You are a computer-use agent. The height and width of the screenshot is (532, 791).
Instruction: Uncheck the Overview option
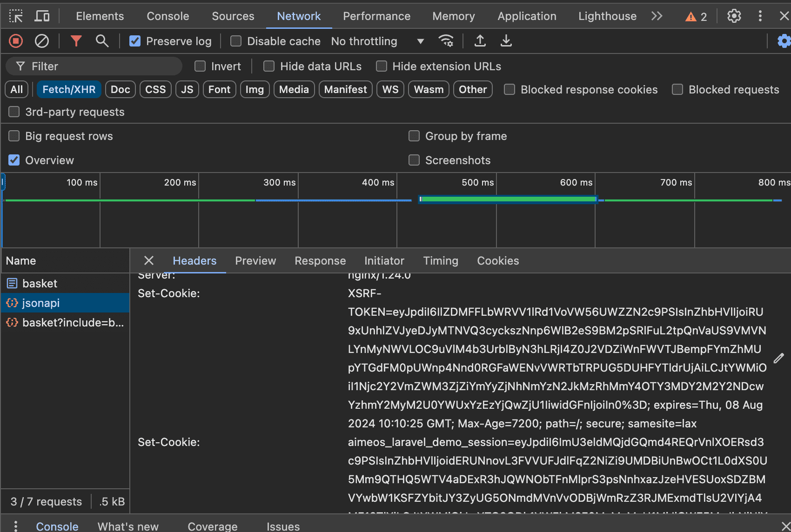(14, 160)
